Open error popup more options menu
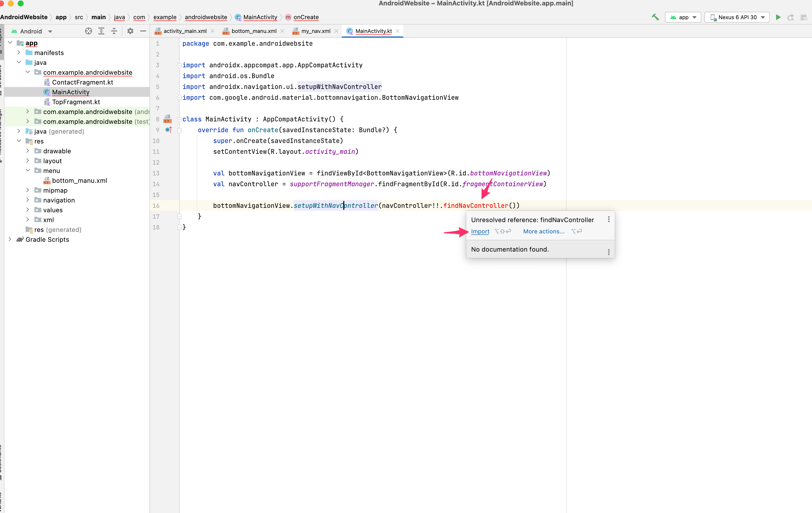This screenshot has height=513, width=812. (x=609, y=219)
